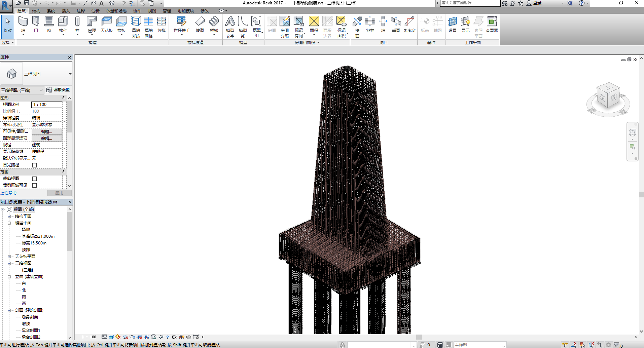Switch to the 结构 ribbon tab

point(36,10)
